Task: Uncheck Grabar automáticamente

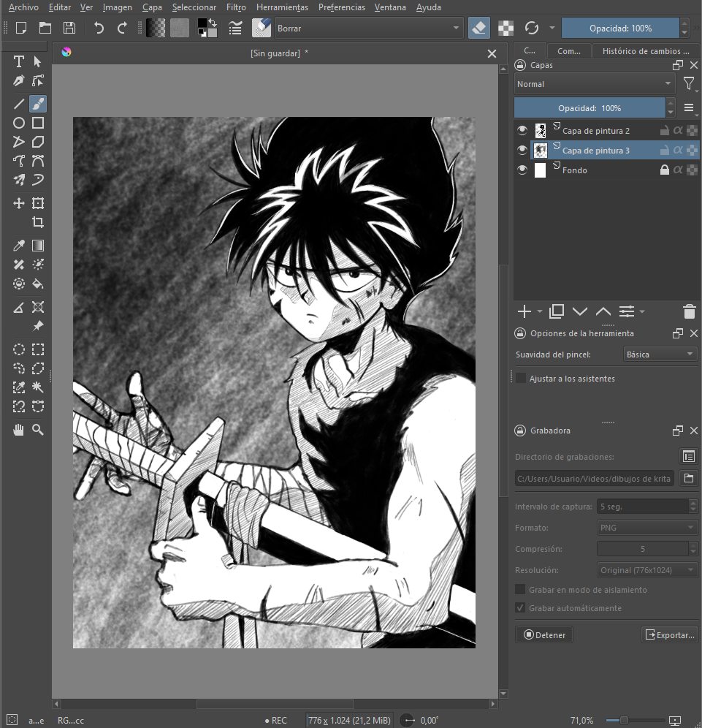Action: pyautogui.click(x=520, y=607)
